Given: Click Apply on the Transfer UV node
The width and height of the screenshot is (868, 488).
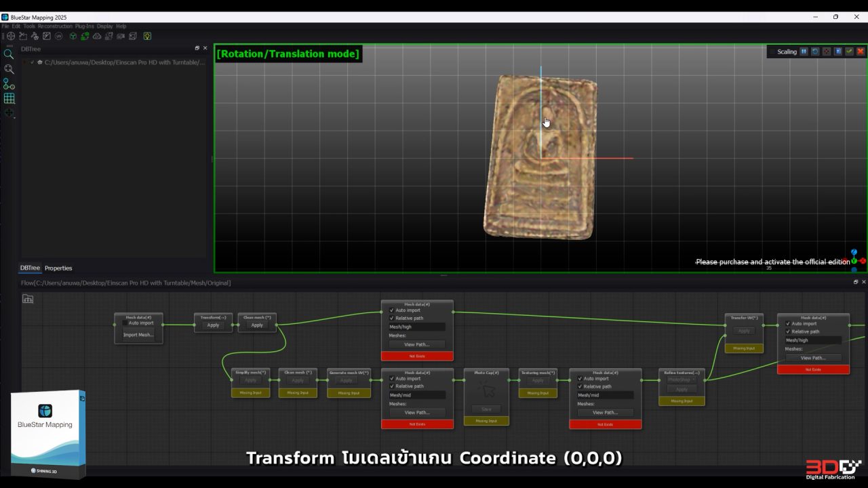Looking at the screenshot, I should coord(743,331).
